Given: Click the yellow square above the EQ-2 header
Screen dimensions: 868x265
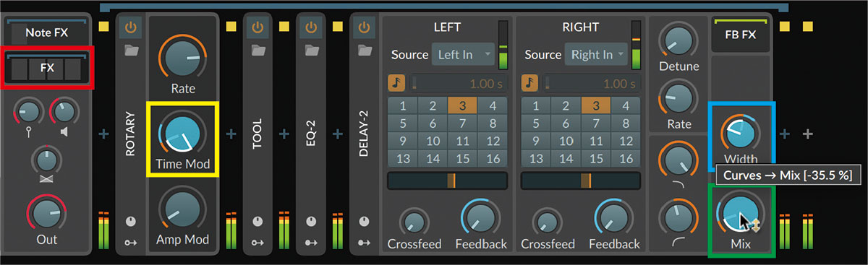Looking at the screenshot, I should [284, 27].
